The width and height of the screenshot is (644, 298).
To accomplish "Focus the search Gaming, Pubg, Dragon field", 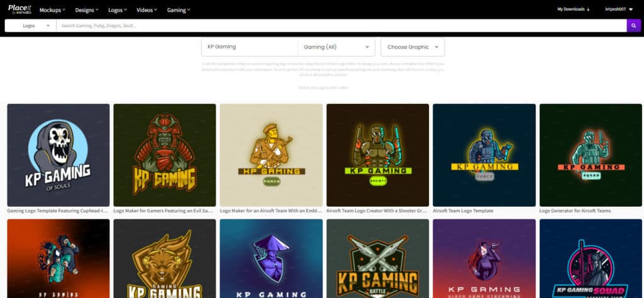I will [341, 25].
